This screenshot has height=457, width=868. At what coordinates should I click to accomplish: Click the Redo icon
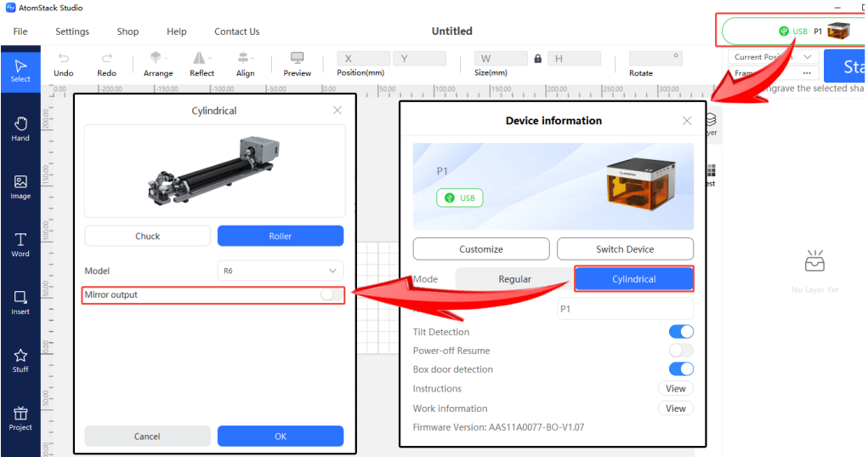pos(107,58)
